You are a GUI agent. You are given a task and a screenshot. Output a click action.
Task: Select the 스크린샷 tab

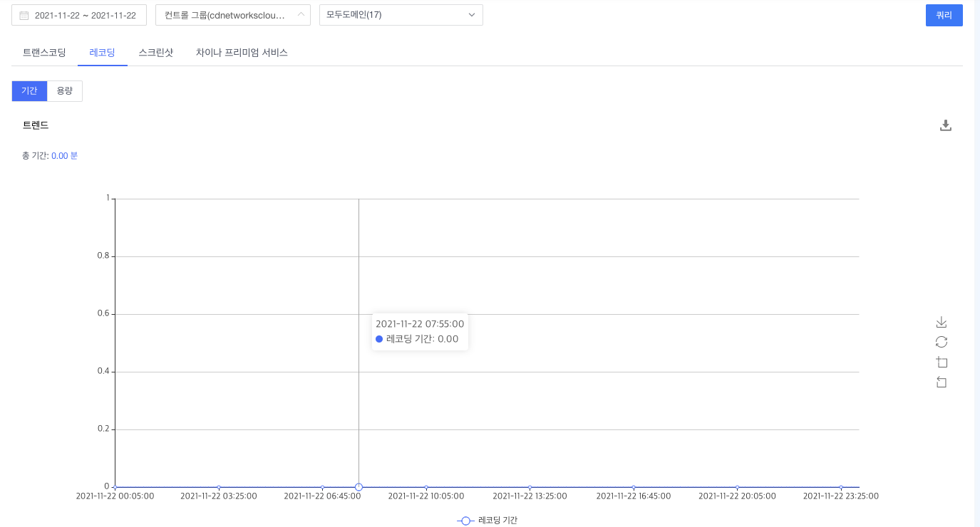[156, 53]
